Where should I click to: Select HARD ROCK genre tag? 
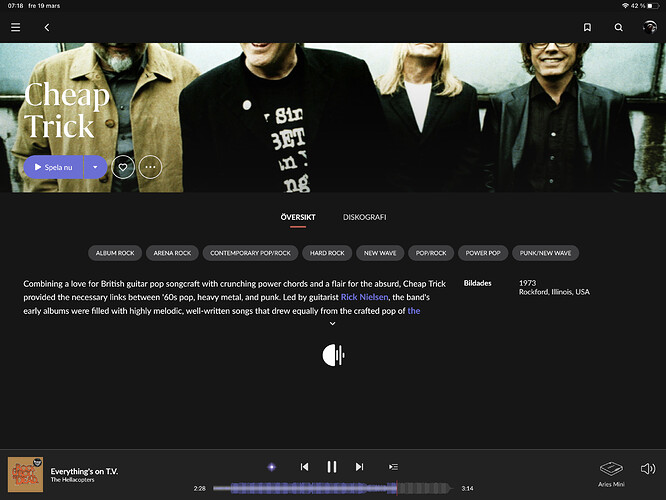[x=327, y=253]
